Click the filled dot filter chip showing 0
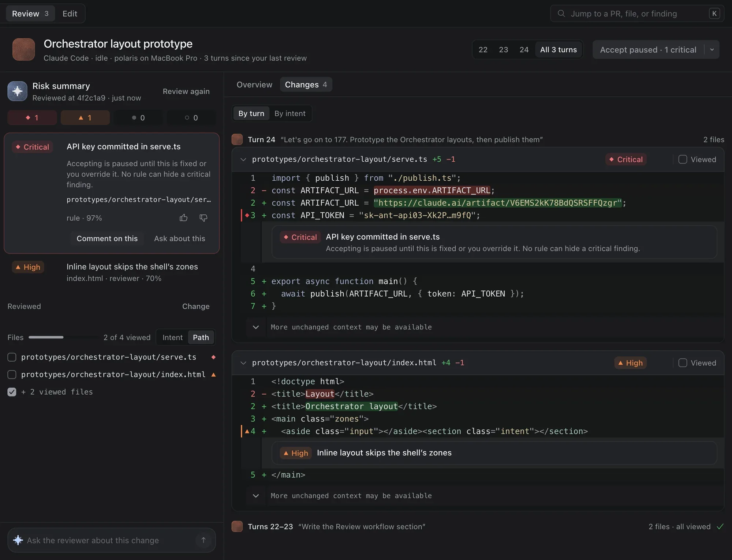This screenshot has width=732, height=560. pos(138,118)
